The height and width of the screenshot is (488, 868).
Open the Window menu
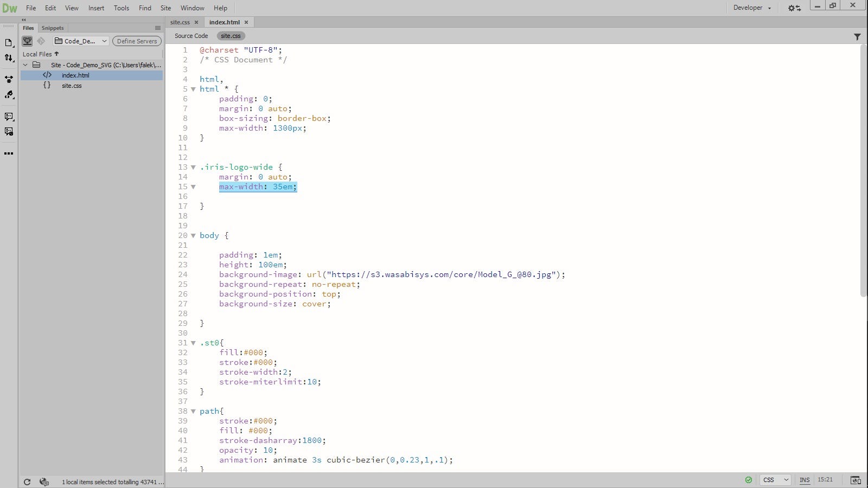pos(193,8)
